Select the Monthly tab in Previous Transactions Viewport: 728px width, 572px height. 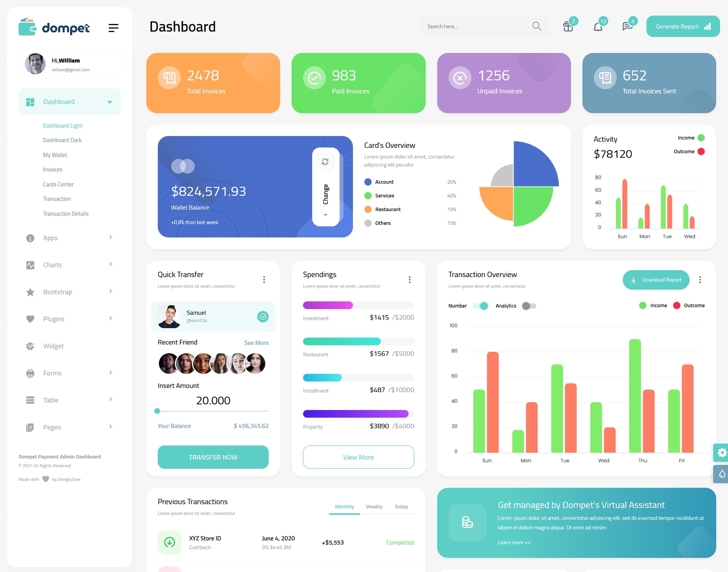pos(343,506)
